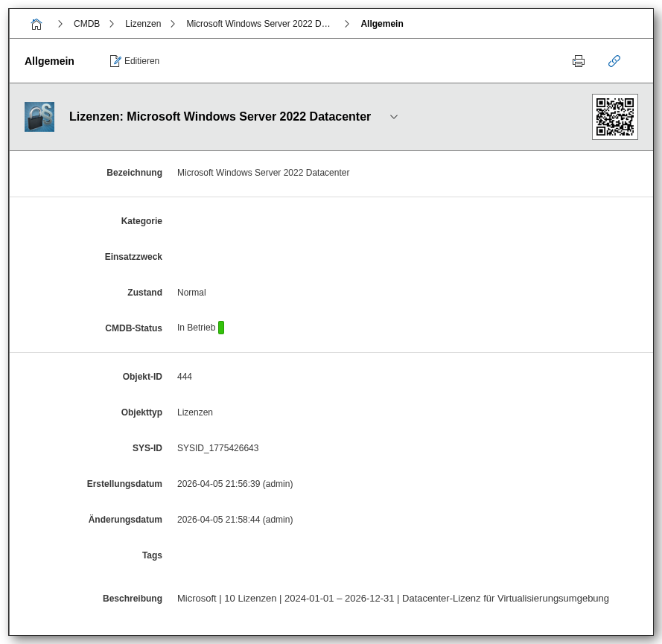The image size is (662, 644).
Task: Click the chevron right after the home icon
Action: 60,24
